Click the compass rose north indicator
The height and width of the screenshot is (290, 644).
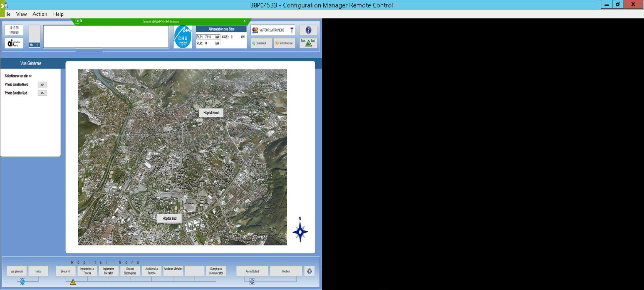coord(300,232)
